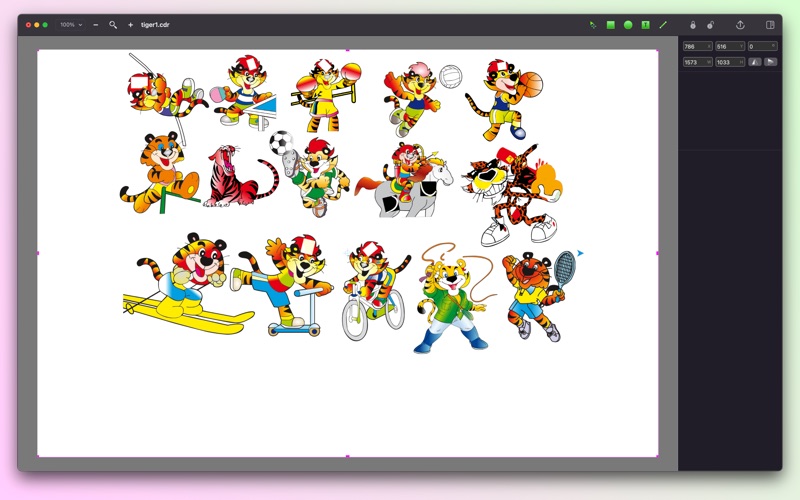This screenshot has height=500, width=800.
Task: Click the cowboy tiger with lasso
Action: [x=455, y=298]
